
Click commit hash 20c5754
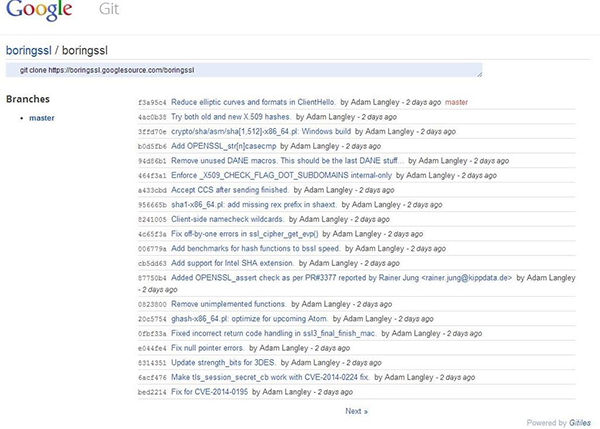[152, 319]
